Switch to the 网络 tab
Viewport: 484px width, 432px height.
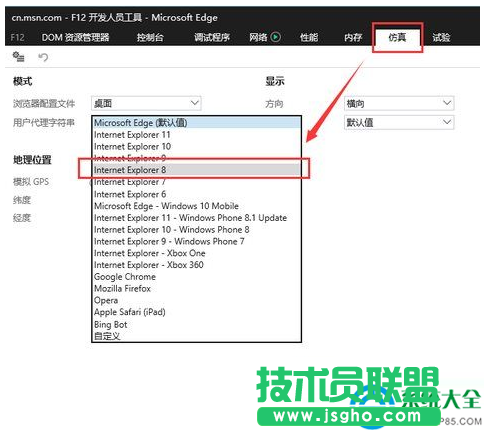(258, 37)
